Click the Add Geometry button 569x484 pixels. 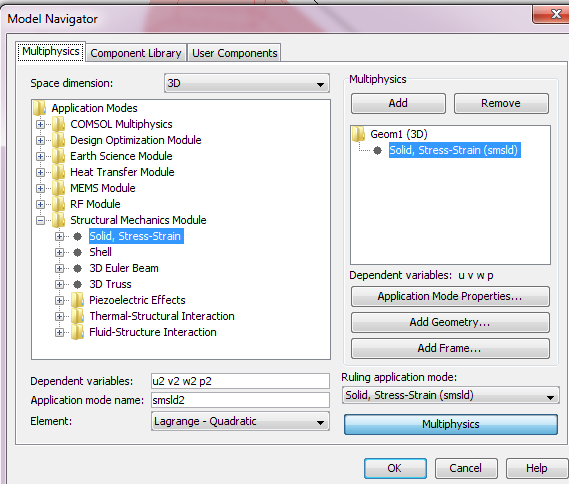[x=450, y=322]
